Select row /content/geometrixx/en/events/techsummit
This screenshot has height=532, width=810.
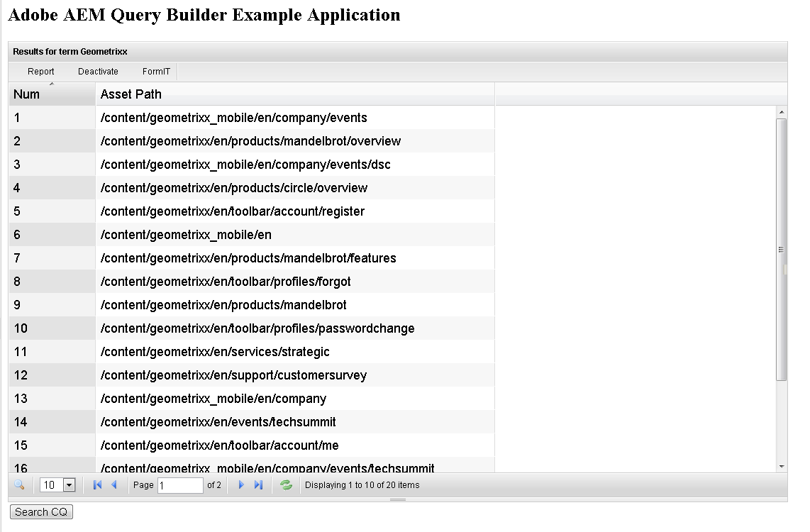coord(252,422)
